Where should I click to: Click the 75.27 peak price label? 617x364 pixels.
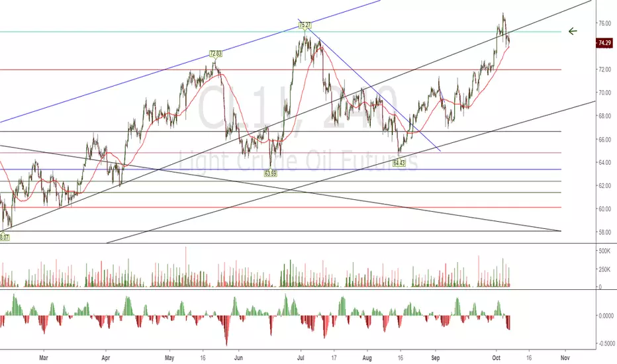(305, 25)
